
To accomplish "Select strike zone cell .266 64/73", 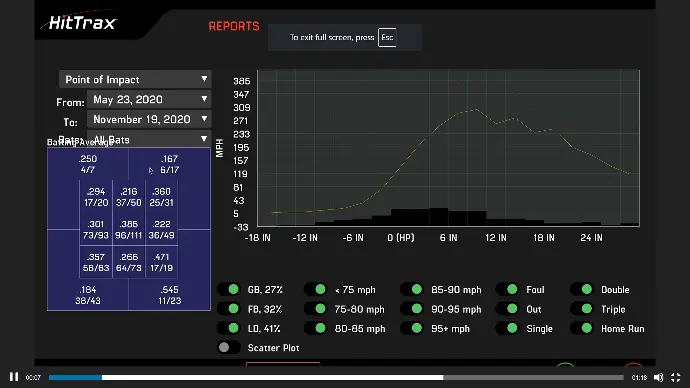I will click(128, 262).
